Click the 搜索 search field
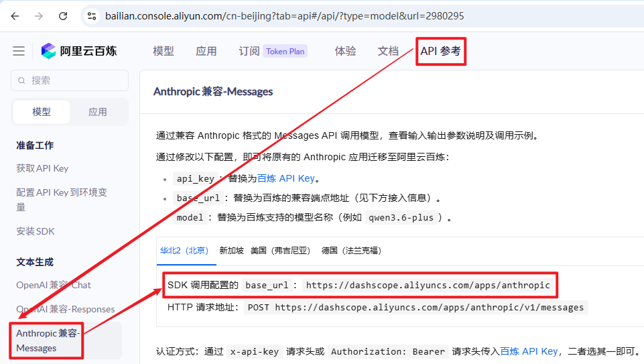This screenshot has width=644, height=364. point(70,80)
